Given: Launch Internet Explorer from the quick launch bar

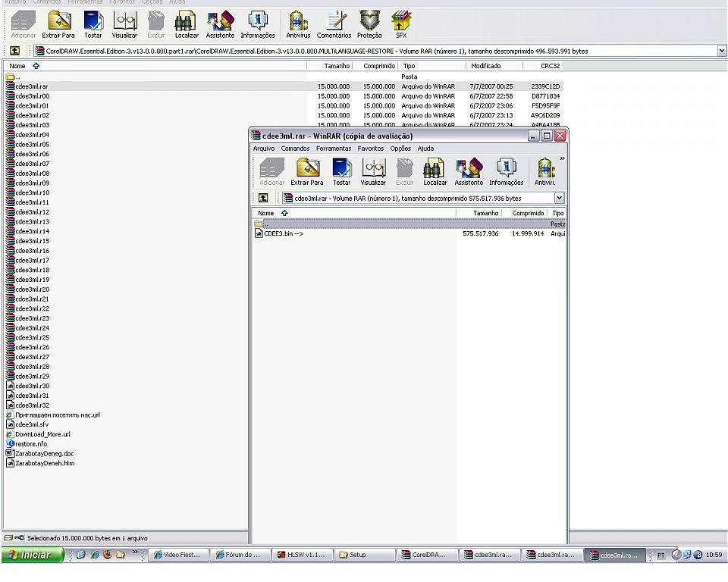Looking at the screenshot, I should [95, 554].
